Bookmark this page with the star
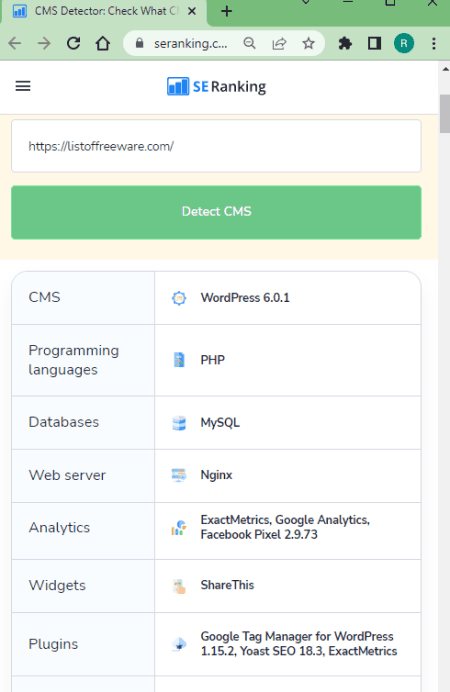Viewport: 450px width, 692px height. (x=308, y=43)
